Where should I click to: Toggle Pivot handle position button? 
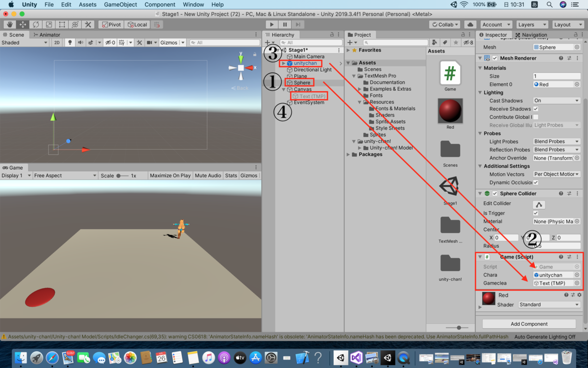tap(111, 25)
